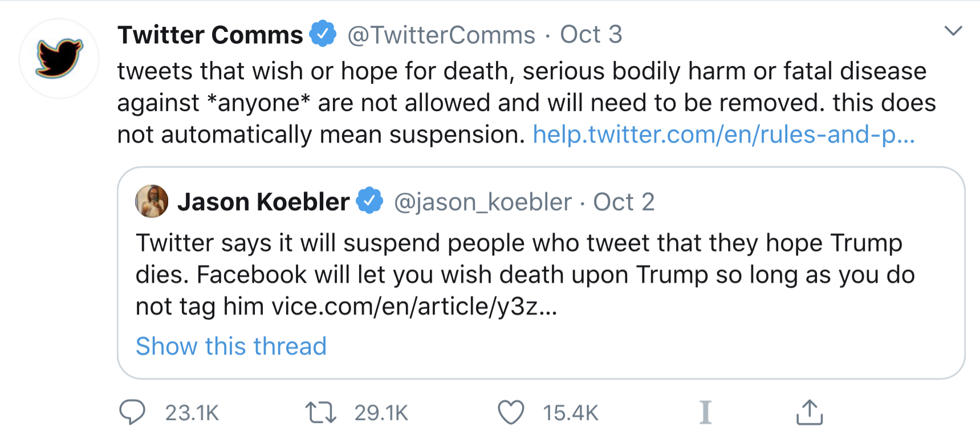This screenshot has height=440, width=980.
Task: Click the reply speech bubble icon
Action: click(132, 412)
